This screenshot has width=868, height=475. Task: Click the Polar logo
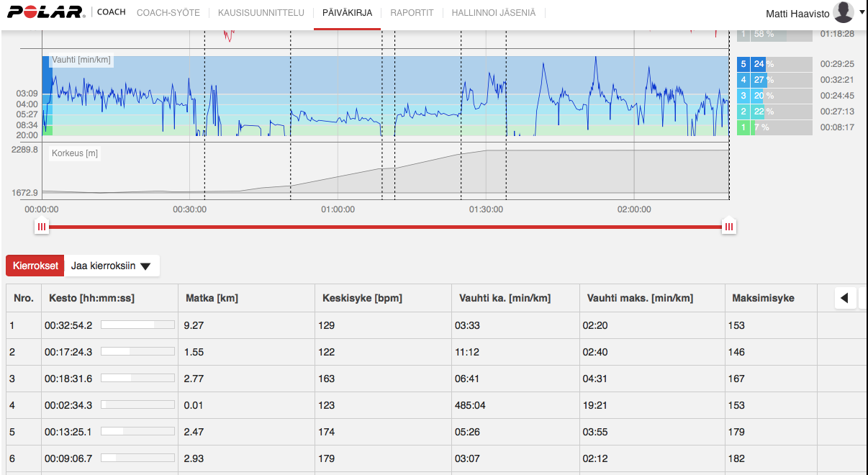point(46,13)
